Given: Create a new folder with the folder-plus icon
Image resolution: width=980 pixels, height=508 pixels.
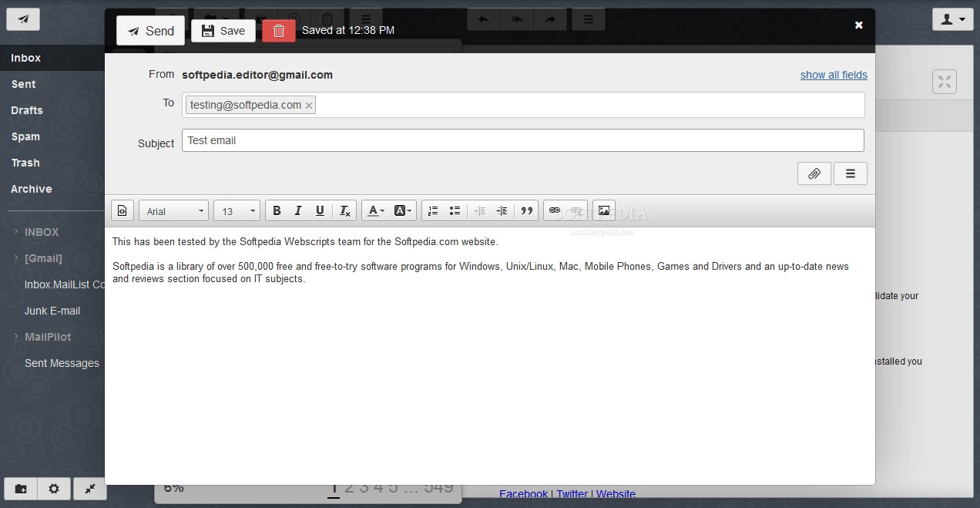Looking at the screenshot, I should [21, 489].
